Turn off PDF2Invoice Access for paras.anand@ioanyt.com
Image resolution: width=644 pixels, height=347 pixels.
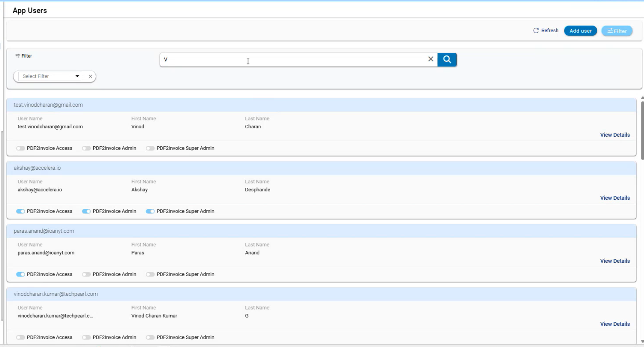click(20, 274)
